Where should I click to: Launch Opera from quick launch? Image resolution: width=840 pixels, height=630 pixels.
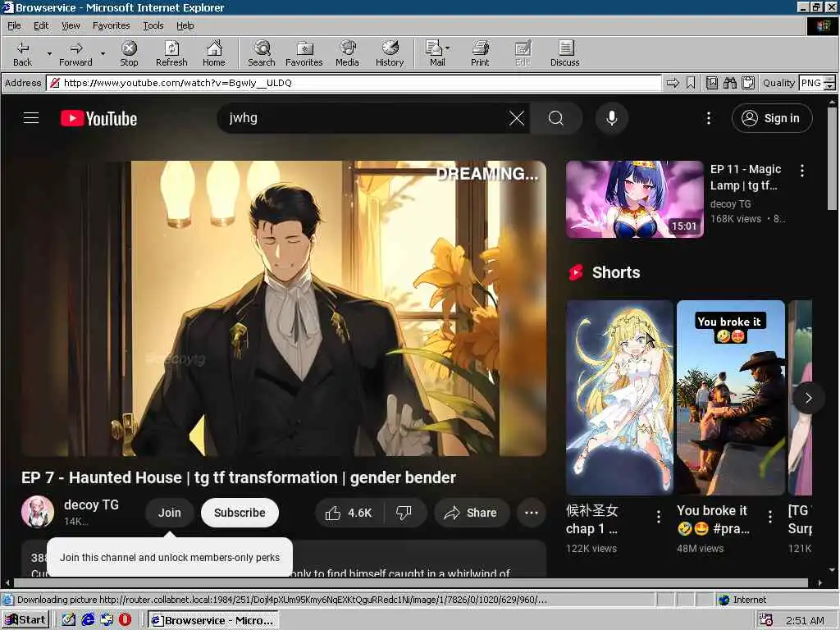click(x=126, y=620)
